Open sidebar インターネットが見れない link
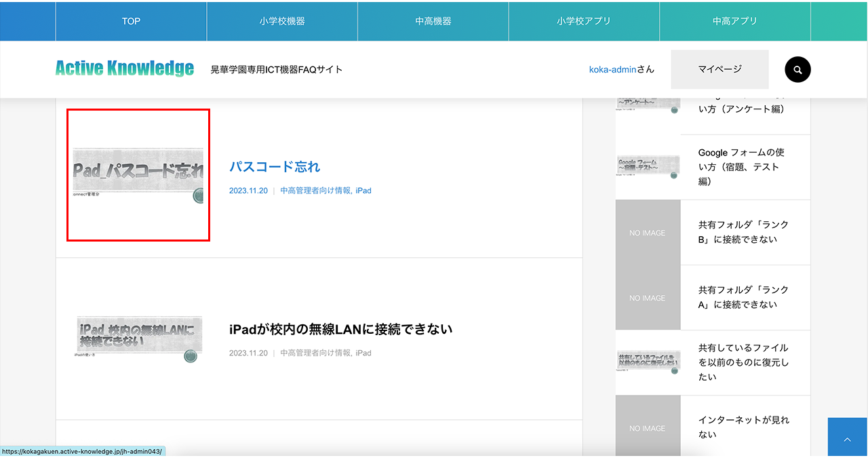This screenshot has width=868, height=458. [x=743, y=427]
